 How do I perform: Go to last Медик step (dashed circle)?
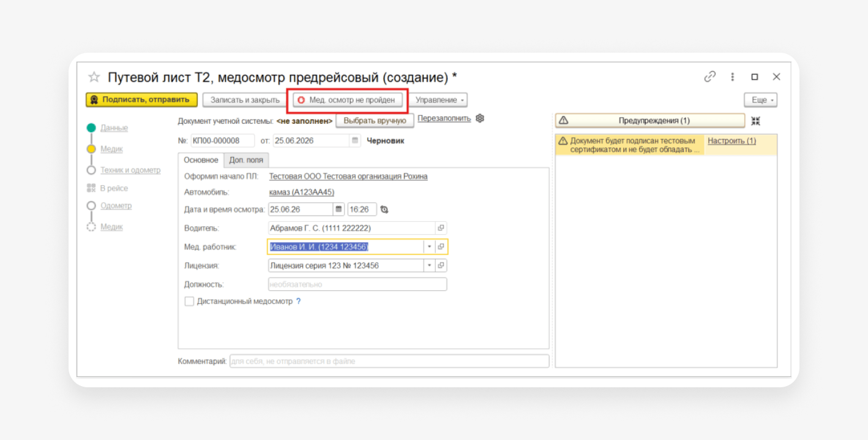[111, 227]
